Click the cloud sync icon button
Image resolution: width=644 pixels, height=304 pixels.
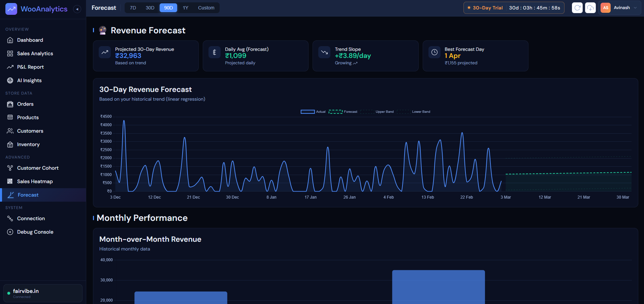click(590, 8)
